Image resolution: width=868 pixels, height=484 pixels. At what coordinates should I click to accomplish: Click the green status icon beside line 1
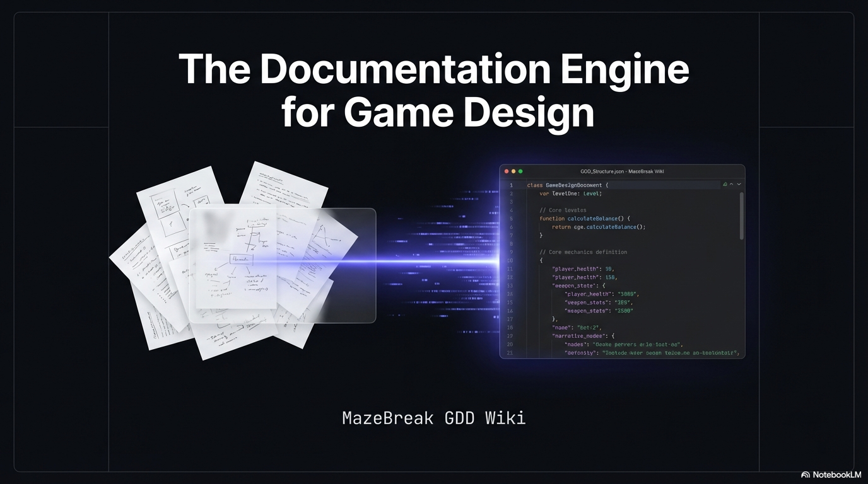coord(725,185)
